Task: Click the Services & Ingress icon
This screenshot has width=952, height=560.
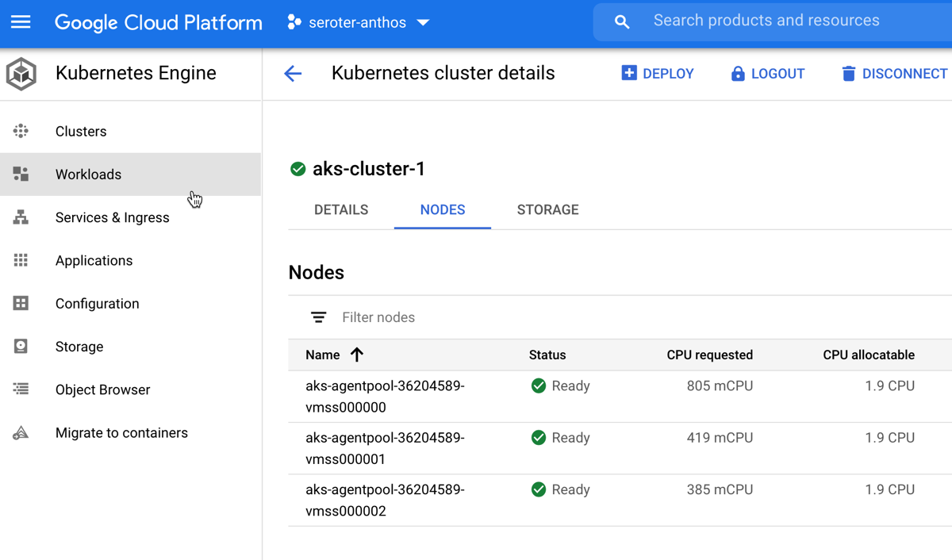Action: pyautogui.click(x=21, y=217)
